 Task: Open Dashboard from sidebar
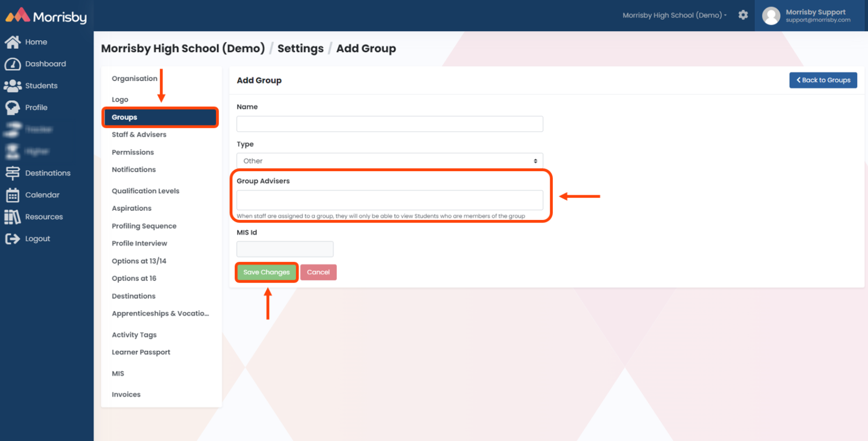[46, 64]
